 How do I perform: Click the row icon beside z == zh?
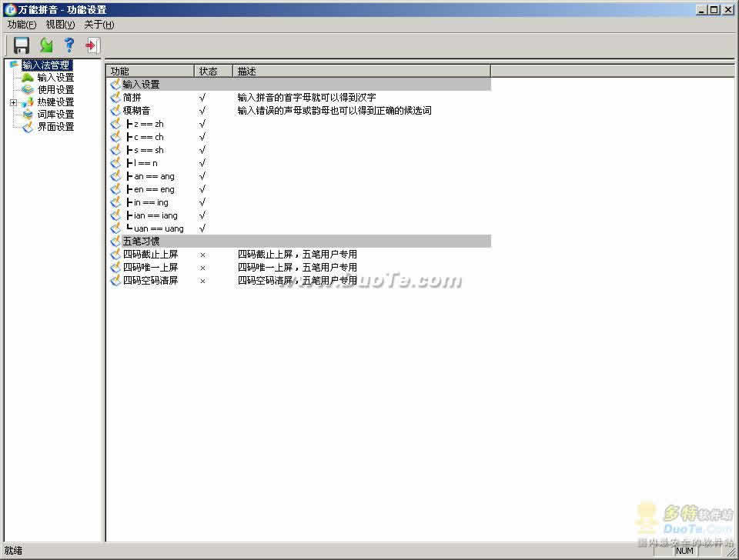tap(115, 124)
